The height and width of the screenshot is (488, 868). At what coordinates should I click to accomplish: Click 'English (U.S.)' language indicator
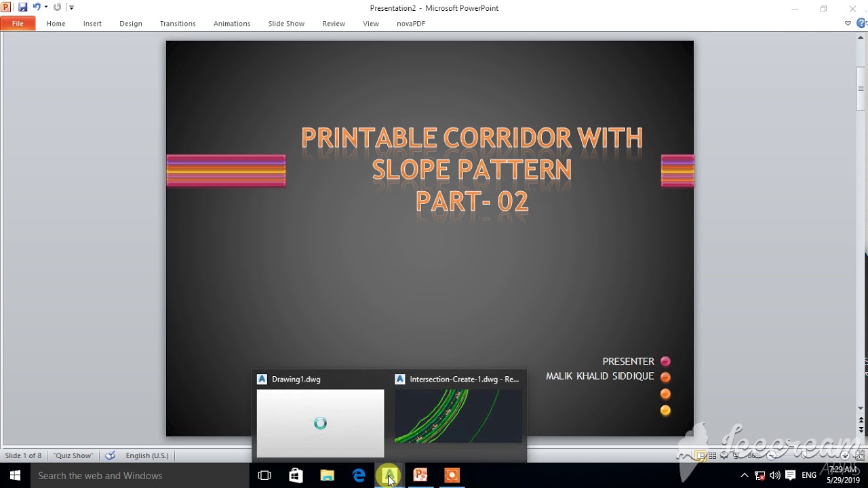(x=147, y=455)
